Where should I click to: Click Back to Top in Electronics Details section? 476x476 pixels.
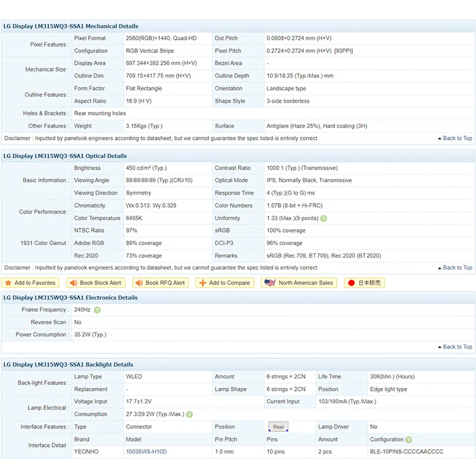pos(455,347)
